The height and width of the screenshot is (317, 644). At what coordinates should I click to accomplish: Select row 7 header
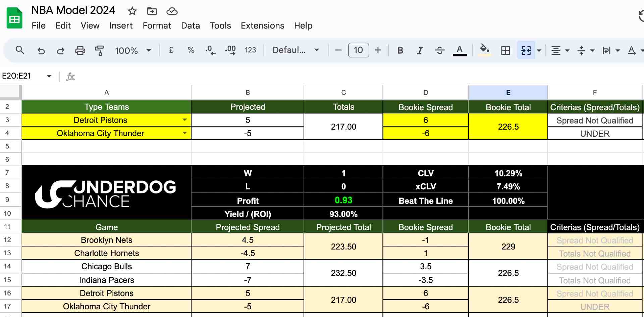point(7,173)
